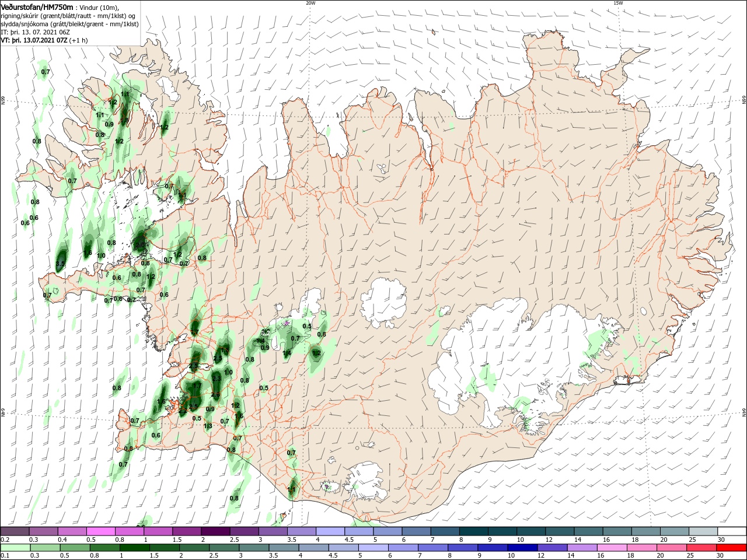Click the bright red 30 legend swatch
This screenshot has width=747, height=560.
(732, 548)
